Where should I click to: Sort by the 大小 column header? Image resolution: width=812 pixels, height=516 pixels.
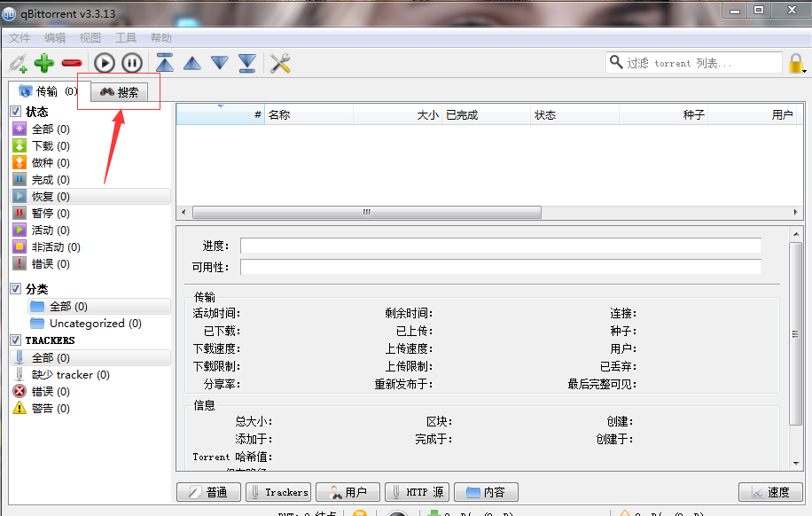click(398, 114)
